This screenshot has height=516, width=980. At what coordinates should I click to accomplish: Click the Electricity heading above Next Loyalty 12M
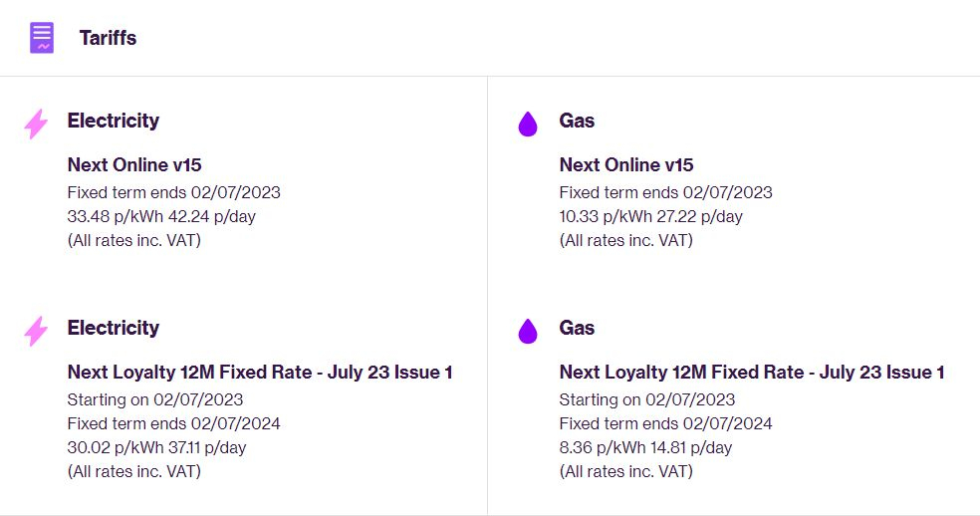pos(113,328)
